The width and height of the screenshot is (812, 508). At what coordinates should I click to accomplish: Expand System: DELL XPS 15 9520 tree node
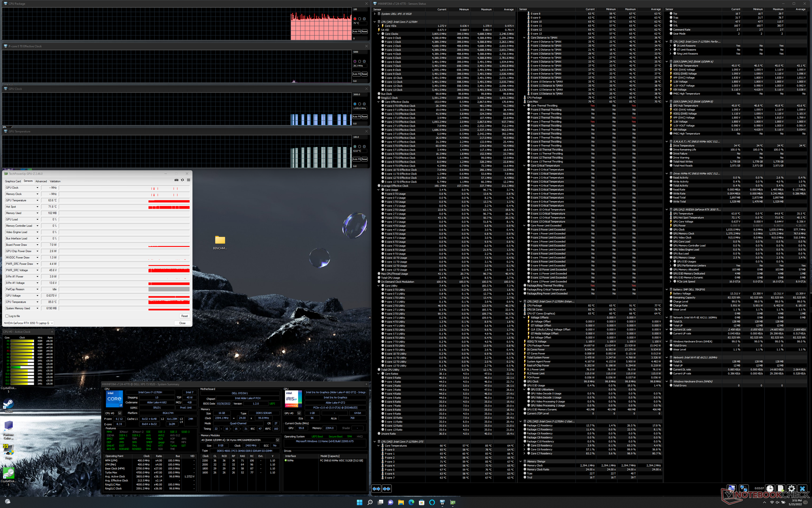pyautogui.click(x=375, y=14)
